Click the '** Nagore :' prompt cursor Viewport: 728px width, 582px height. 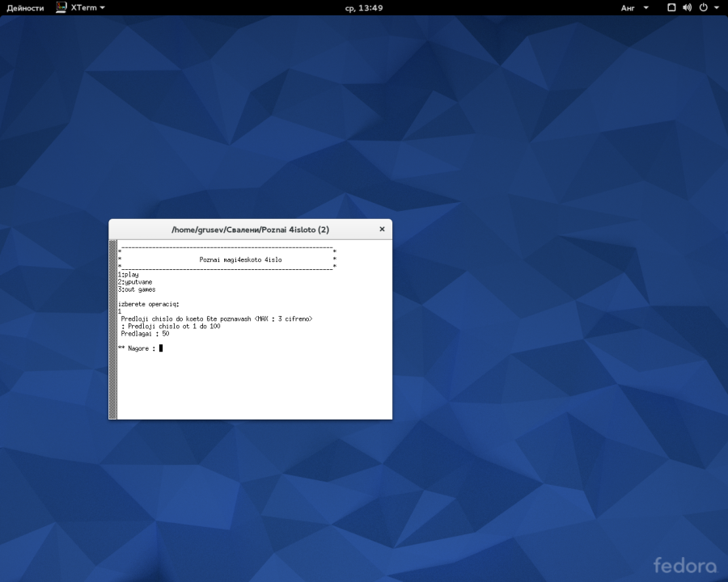(x=161, y=348)
